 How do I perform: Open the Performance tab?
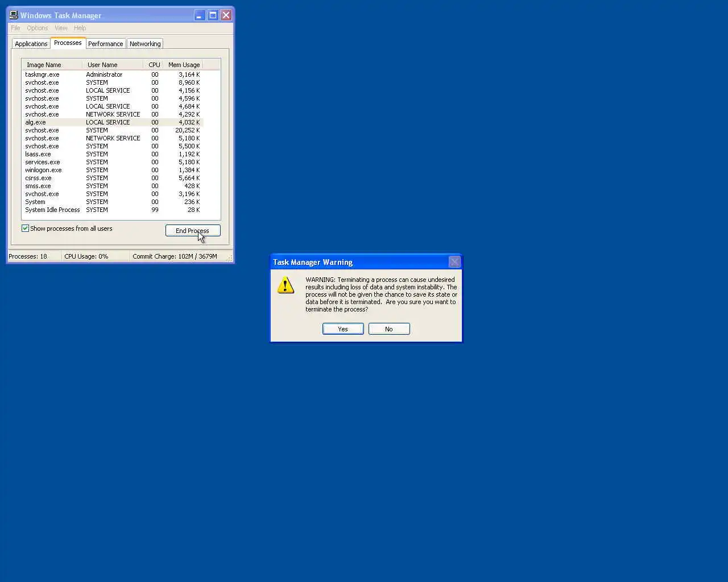pyautogui.click(x=105, y=44)
